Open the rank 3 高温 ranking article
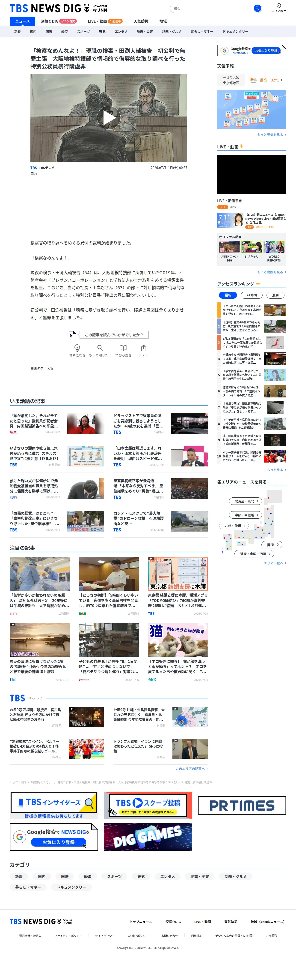The width and height of the screenshot is (296, 980). pyautogui.click(x=252, y=342)
